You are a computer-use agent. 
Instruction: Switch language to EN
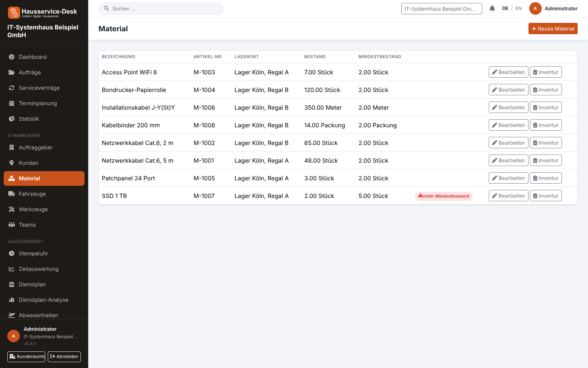click(x=519, y=8)
